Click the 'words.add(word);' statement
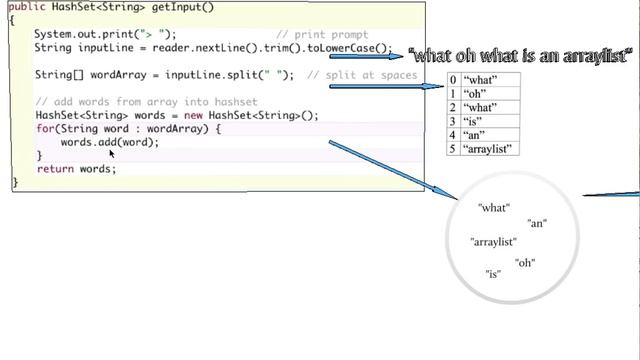Image resolution: width=640 pixels, height=360 pixels. coord(110,142)
